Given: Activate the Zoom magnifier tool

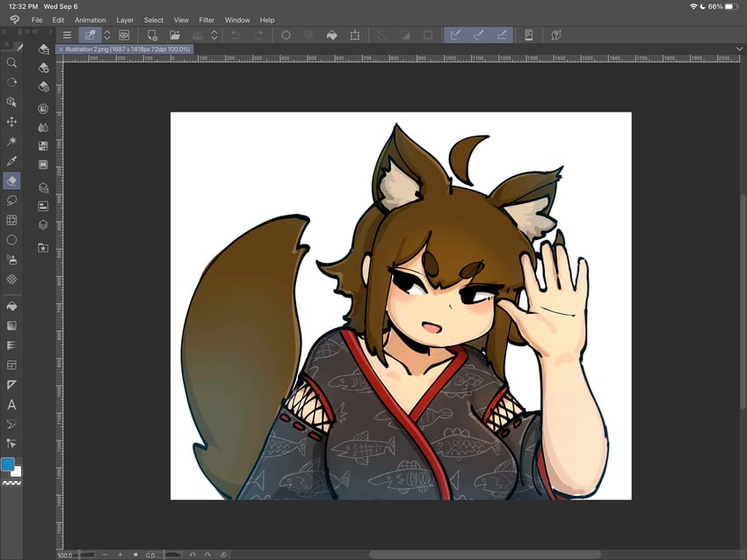Looking at the screenshot, I should coord(12,63).
